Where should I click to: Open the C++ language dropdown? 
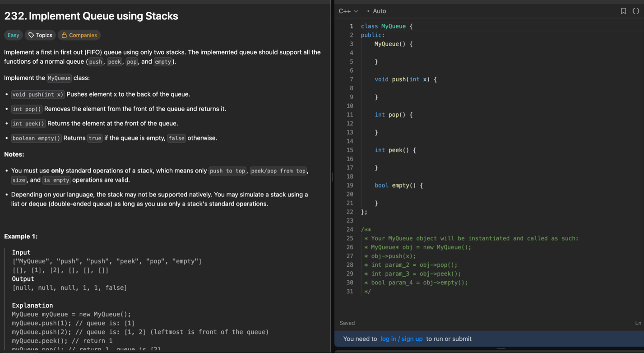click(x=348, y=11)
